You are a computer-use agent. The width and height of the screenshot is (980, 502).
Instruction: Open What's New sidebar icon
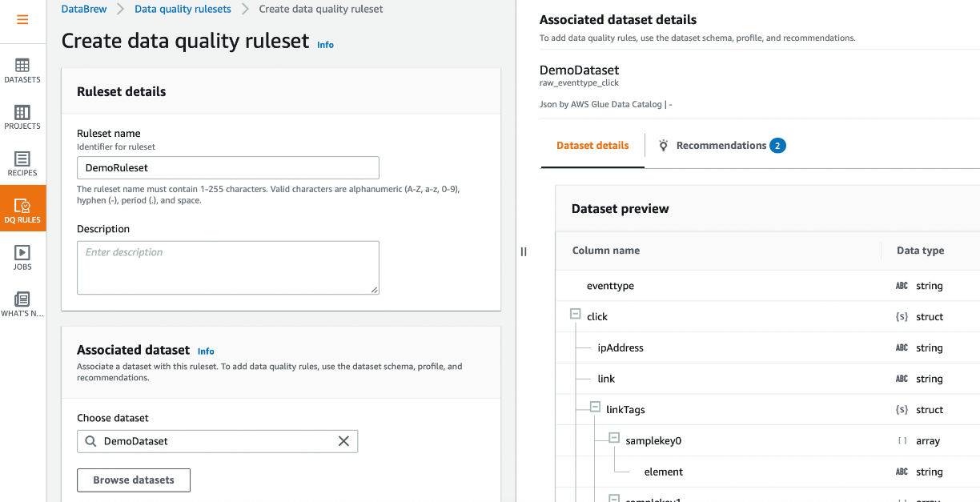(22, 303)
